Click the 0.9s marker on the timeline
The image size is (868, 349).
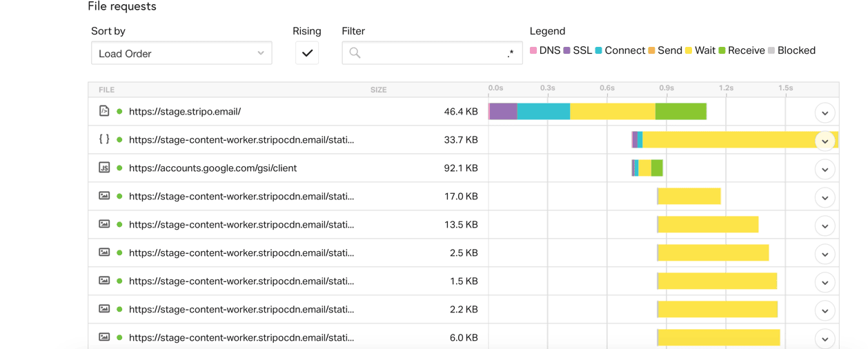click(x=666, y=88)
